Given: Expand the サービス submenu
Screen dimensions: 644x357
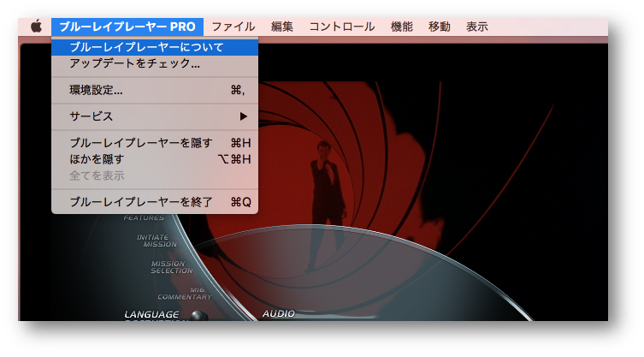Looking at the screenshot, I should 155,116.
